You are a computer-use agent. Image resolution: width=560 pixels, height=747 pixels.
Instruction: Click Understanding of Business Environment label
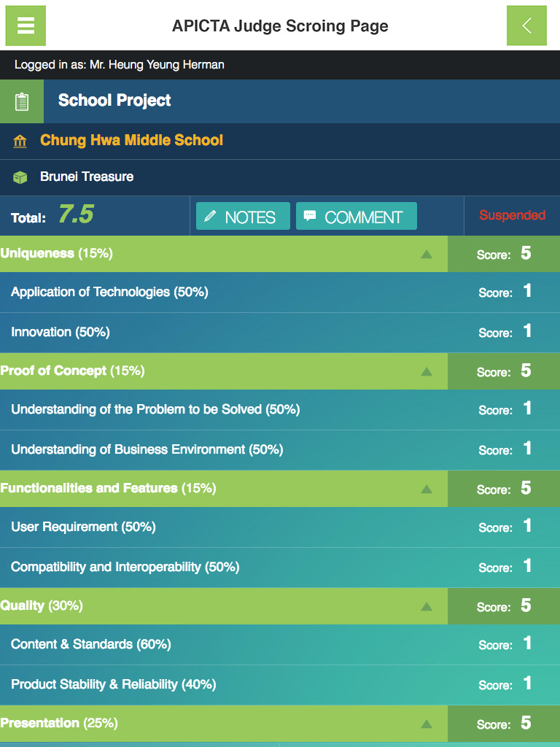tap(147, 449)
